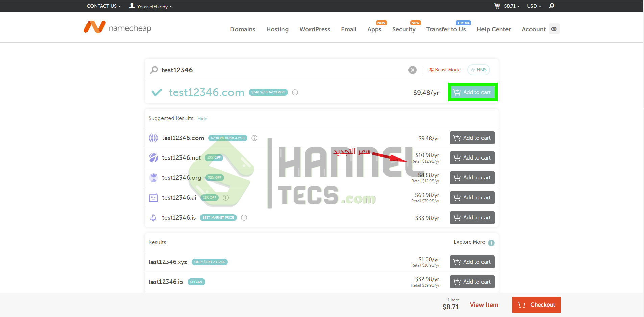Open the Help Center menu
Image resolution: width=644 pixels, height=317 pixels.
(494, 29)
